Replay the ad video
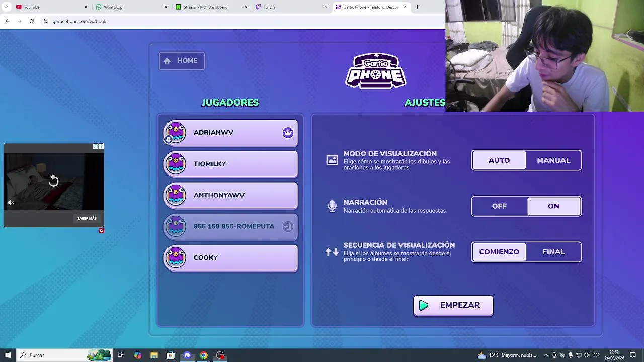Image resolution: width=644 pixels, height=362 pixels. pyautogui.click(x=53, y=181)
